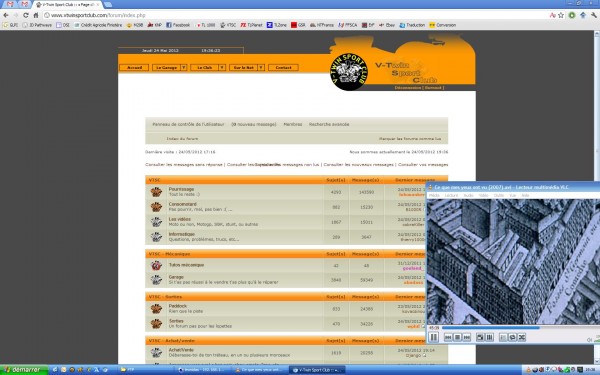The height and width of the screenshot is (375, 600).
Task: Open the Facebook bookmark
Action: 178,25
